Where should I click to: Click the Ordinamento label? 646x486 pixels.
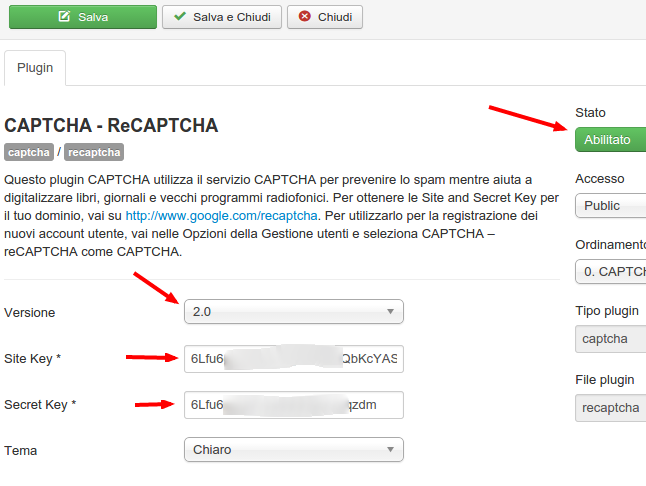pyautogui.click(x=611, y=245)
